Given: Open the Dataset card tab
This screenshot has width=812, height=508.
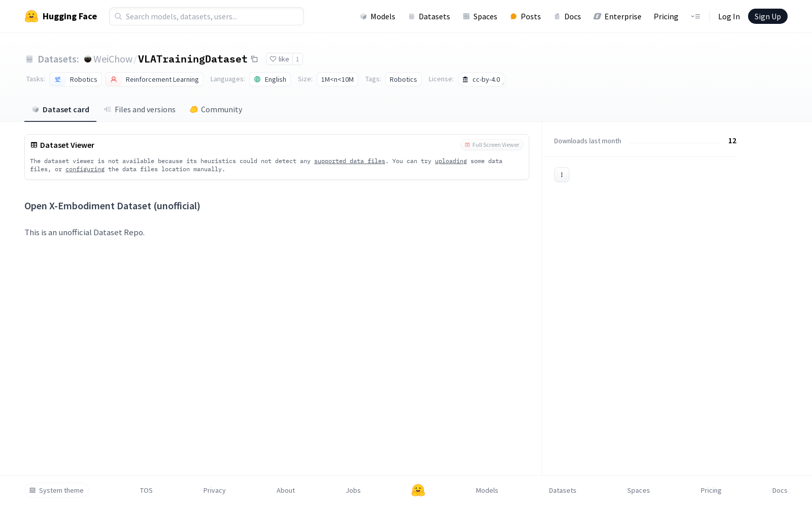Looking at the screenshot, I should point(60,110).
